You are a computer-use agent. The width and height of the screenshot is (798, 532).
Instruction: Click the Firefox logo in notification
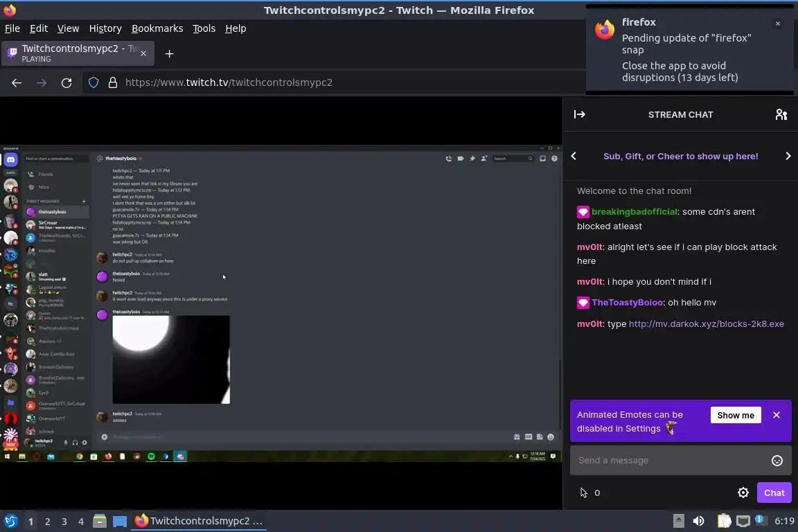tap(605, 30)
